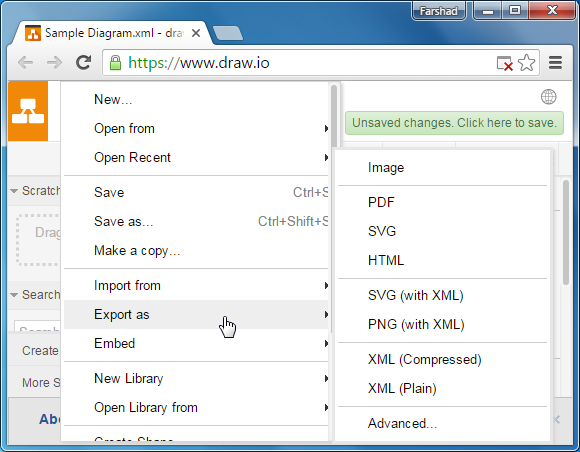Bookmark page with the star icon
Image resolution: width=580 pixels, height=452 pixels.
526,63
